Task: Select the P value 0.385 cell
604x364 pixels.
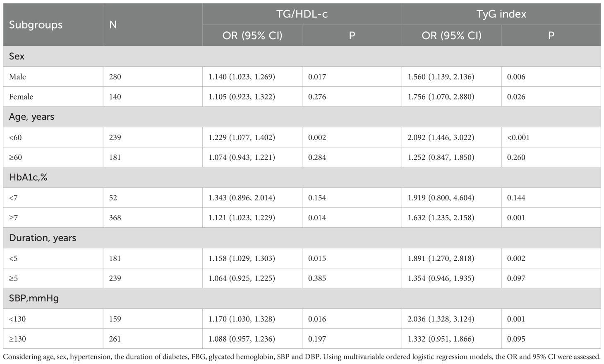Action: [317, 278]
